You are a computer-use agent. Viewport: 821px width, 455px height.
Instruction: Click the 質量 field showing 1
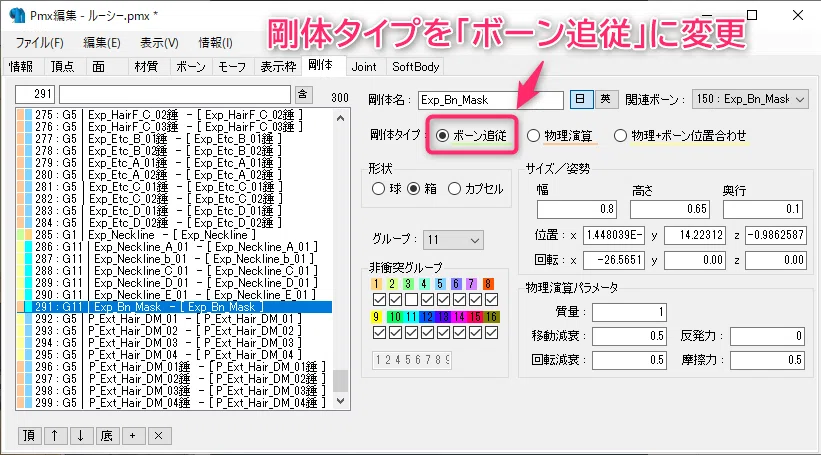[x=629, y=313]
